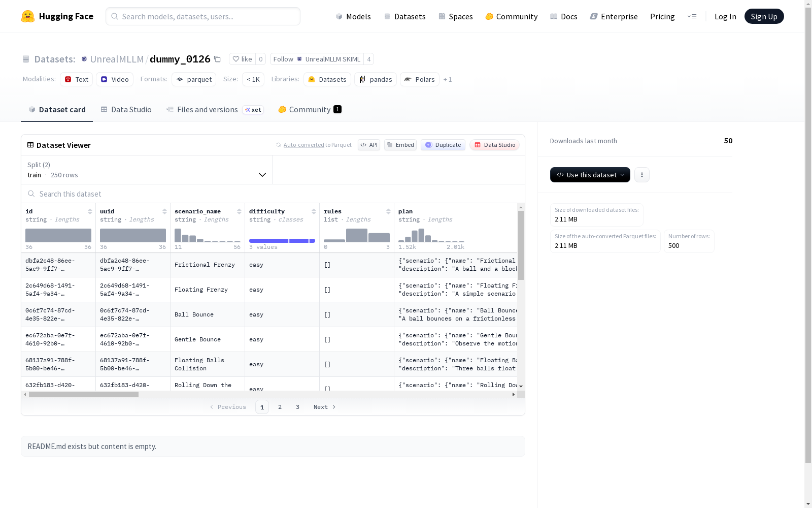Click the like count 0
This screenshot has width=812, height=508.
click(261, 59)
